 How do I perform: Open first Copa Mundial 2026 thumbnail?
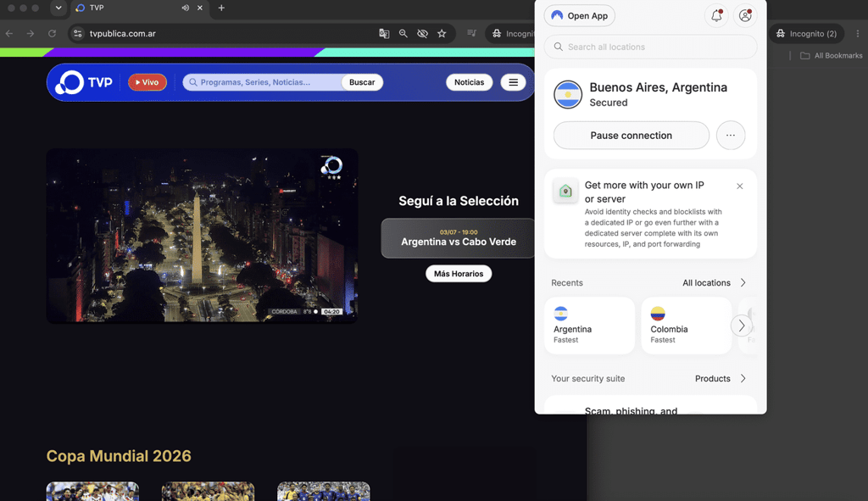92,491
